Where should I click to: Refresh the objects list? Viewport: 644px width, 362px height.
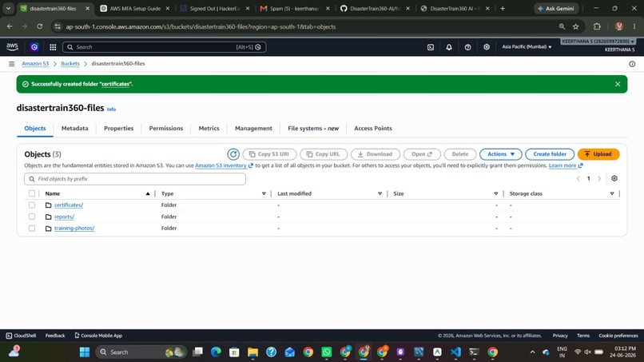[x=233, y=154]
